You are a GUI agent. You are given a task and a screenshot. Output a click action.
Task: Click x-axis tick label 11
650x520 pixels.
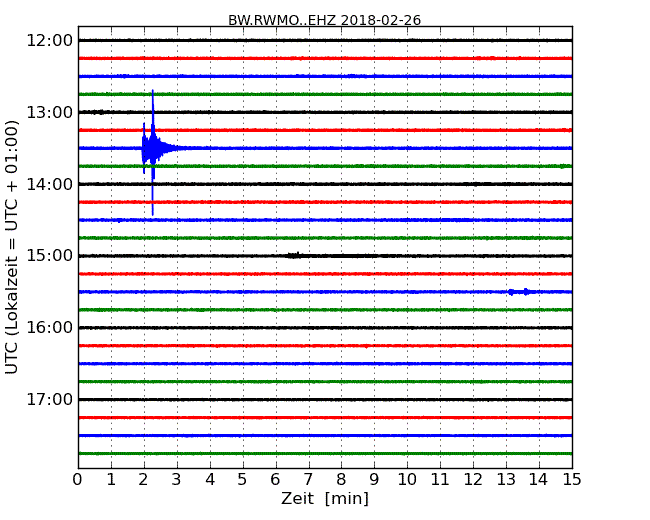click(440, 479)
